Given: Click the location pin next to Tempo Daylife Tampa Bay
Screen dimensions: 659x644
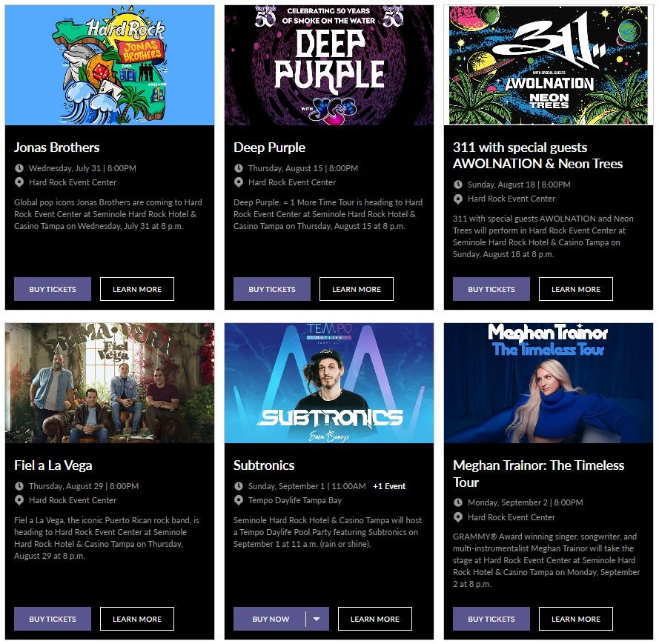Looking at the screenshot, I should 238,500.
